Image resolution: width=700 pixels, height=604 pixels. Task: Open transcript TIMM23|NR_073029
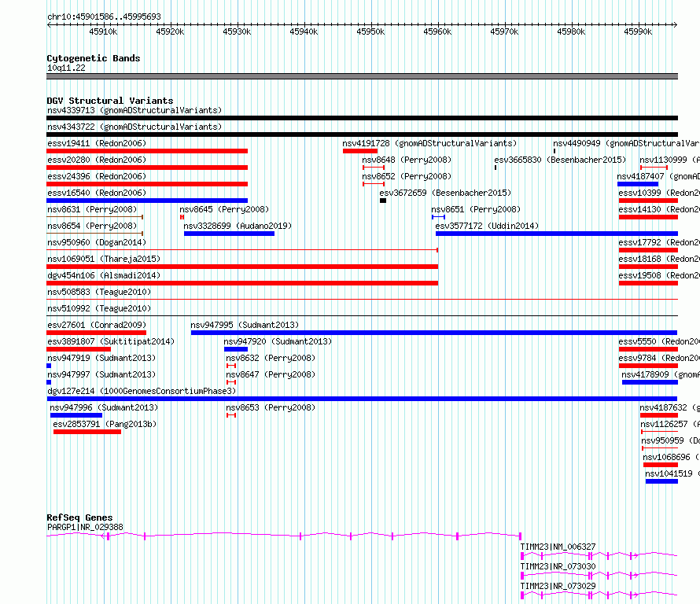[558, 586]
